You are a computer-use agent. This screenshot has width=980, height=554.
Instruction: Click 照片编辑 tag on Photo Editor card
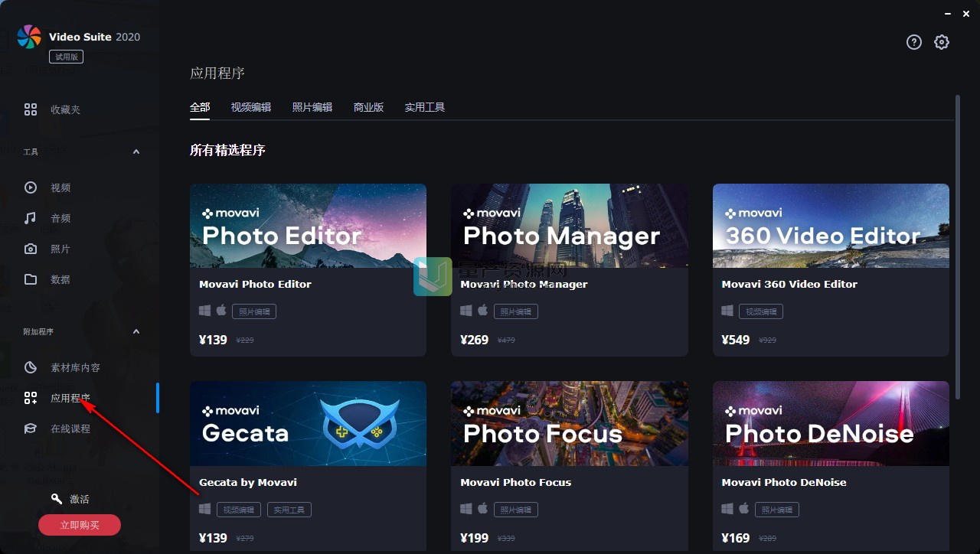point(254,311)
